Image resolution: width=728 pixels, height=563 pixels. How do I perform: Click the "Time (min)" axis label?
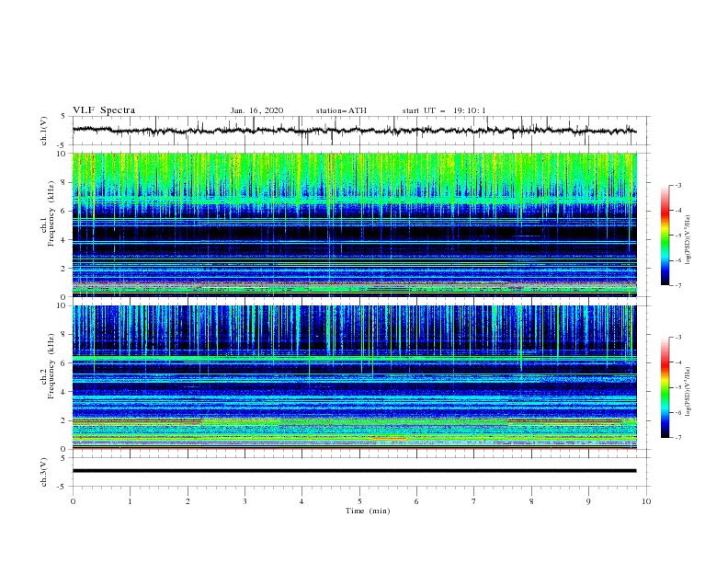coord(368,511)
